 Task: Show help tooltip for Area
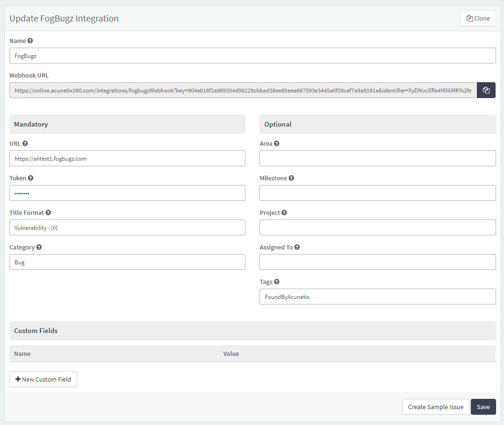click(276, 143)
